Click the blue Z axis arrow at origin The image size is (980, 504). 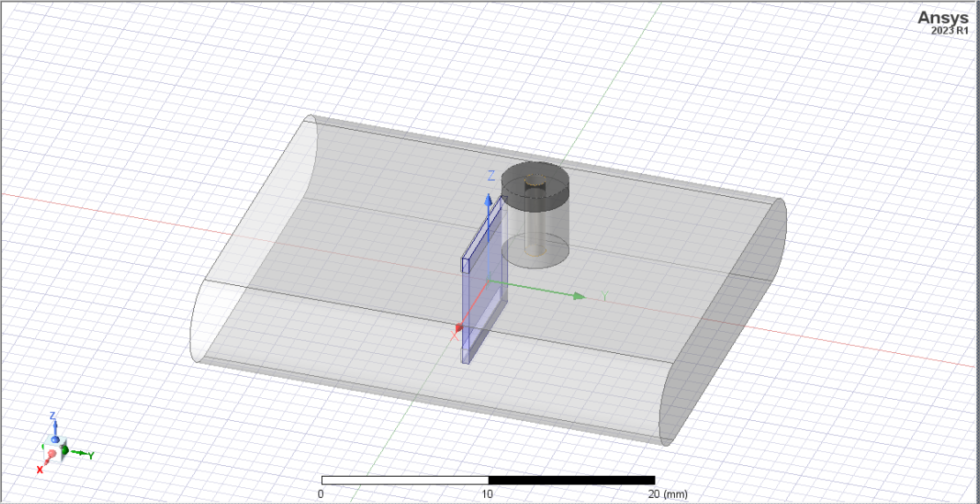coord(488,200)
